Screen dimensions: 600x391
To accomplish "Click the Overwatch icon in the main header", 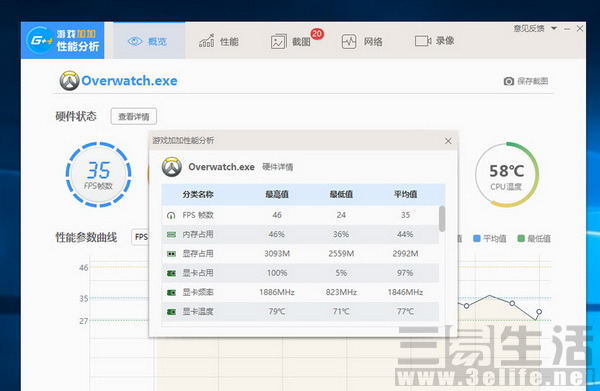I will (69, 80).
